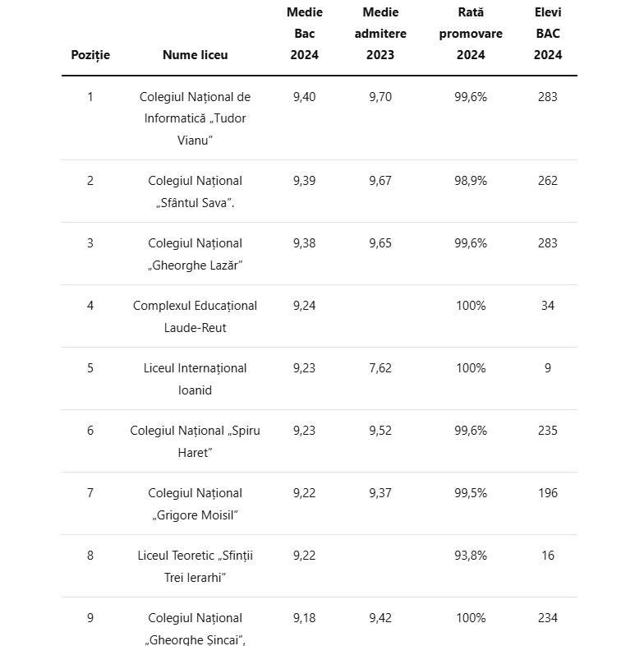The image size is (644, 646).
Task: Click the "Nume liceu" column header
Action: (x=195, y=55)
